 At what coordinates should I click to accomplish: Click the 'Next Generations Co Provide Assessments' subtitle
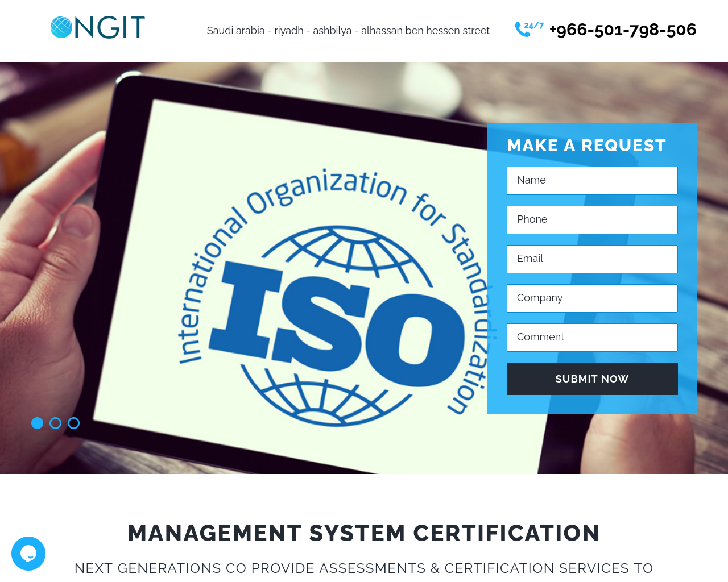click(x=364, y=568)
